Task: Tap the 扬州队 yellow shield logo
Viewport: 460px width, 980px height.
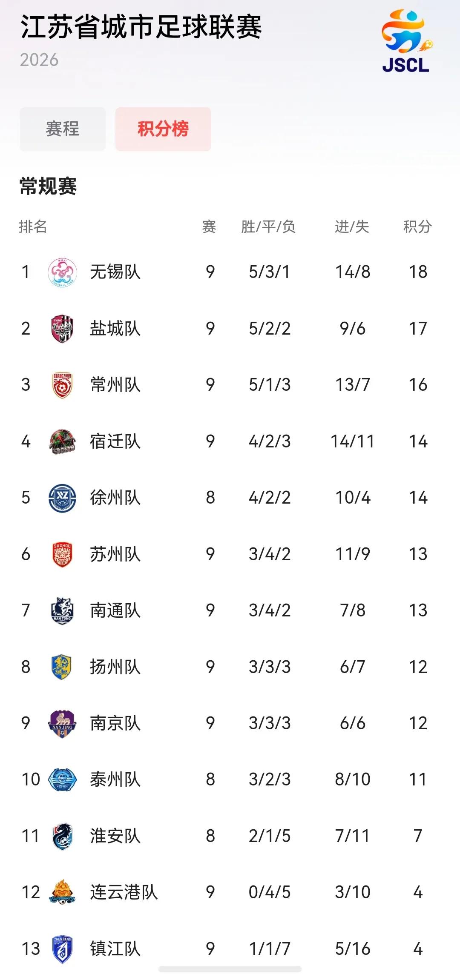Action: click(61, 667)
